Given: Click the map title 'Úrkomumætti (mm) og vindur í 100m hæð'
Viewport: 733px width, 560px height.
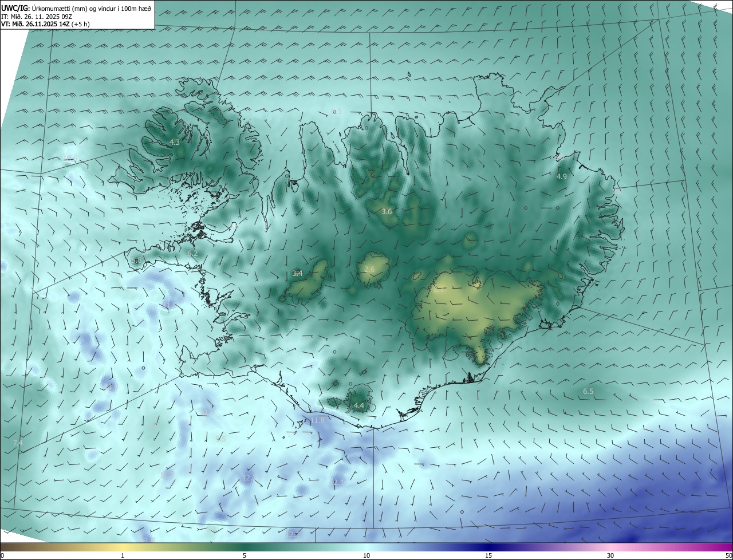Looking at the screenshot, I should 91,7.
